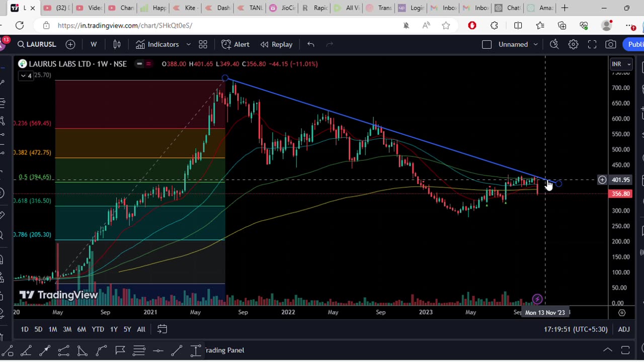Viewport: 644px width, 362px height.
Task: Start bar Replay mode
Action: coord(276,44)
